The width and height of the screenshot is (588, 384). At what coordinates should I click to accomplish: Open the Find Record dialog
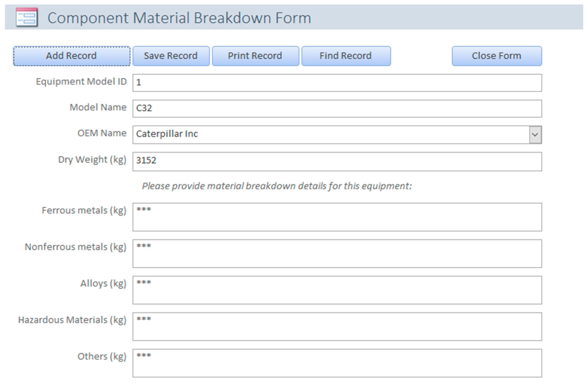click(346, 56)
